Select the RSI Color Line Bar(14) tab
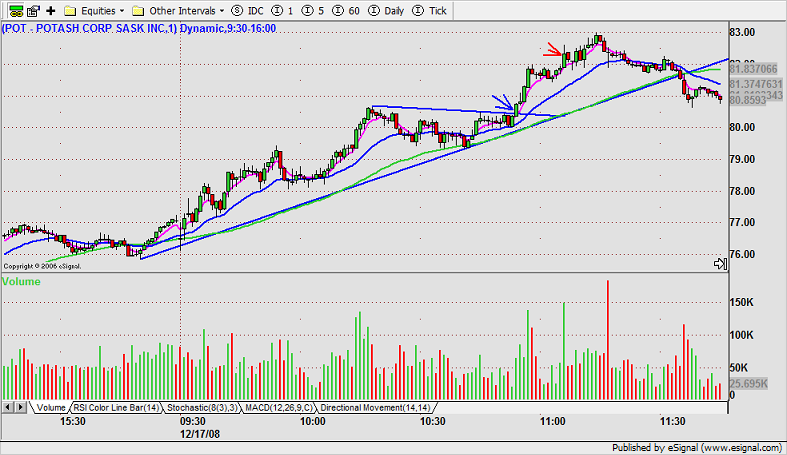 coord(116,408)
